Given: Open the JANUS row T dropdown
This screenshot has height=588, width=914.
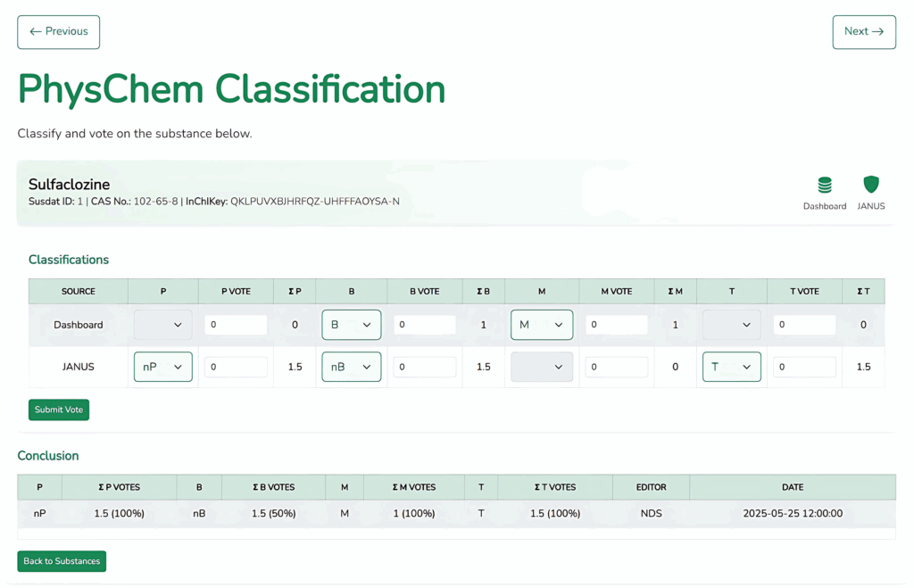Looking at the screenshot, I should (x=732, y=367).
